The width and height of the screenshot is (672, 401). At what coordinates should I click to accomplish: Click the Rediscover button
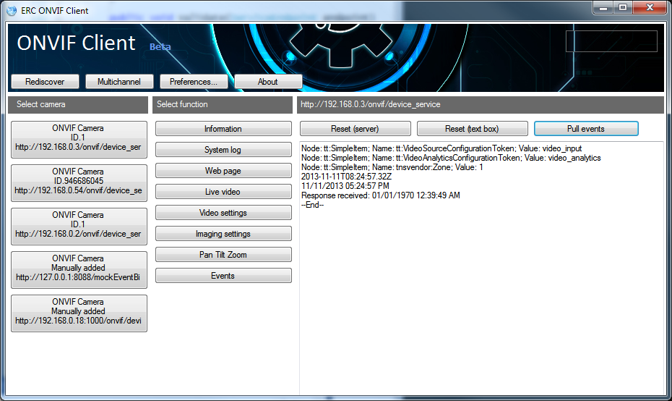click(45, 81)
